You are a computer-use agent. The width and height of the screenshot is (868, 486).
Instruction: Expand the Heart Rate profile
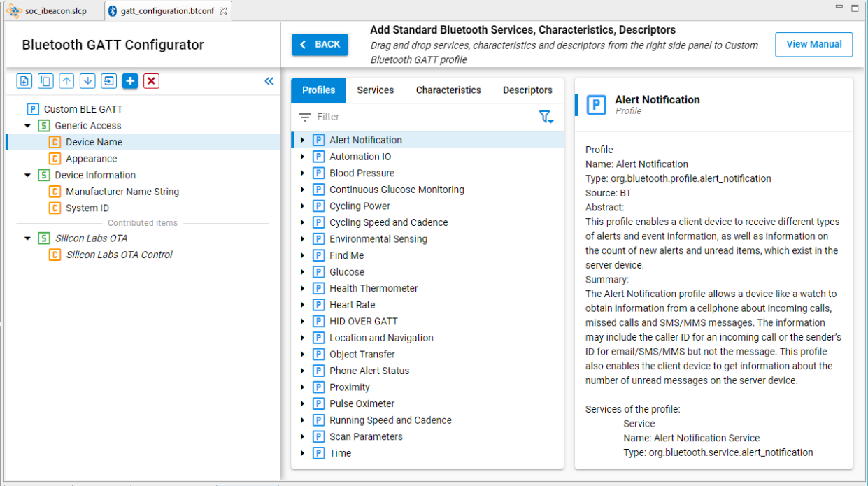(x=301, y=304)
